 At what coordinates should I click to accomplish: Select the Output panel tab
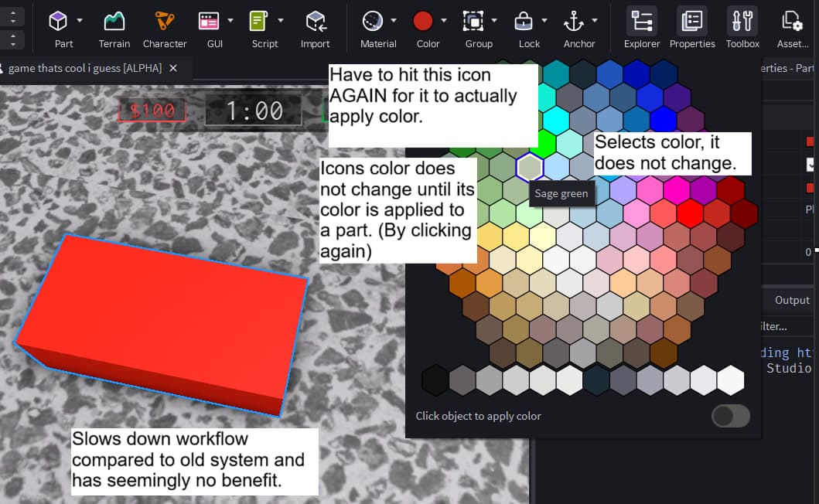[792, 300]
